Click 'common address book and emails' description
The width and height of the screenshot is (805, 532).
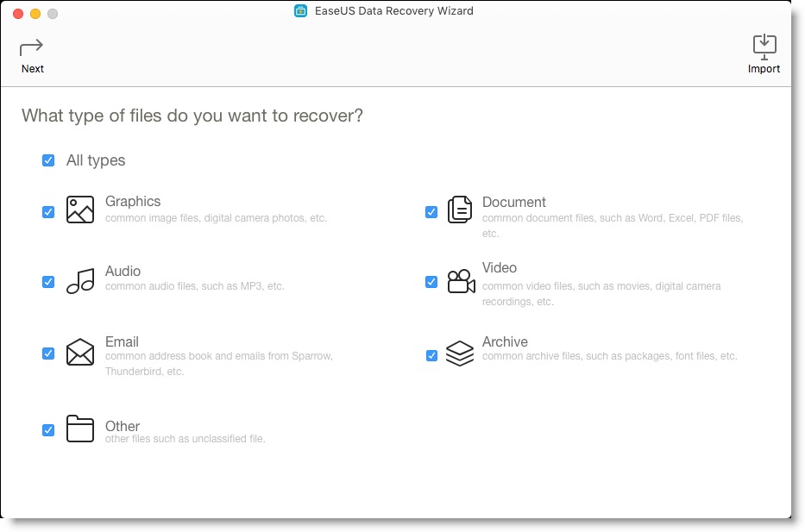(x=218, y=364)
